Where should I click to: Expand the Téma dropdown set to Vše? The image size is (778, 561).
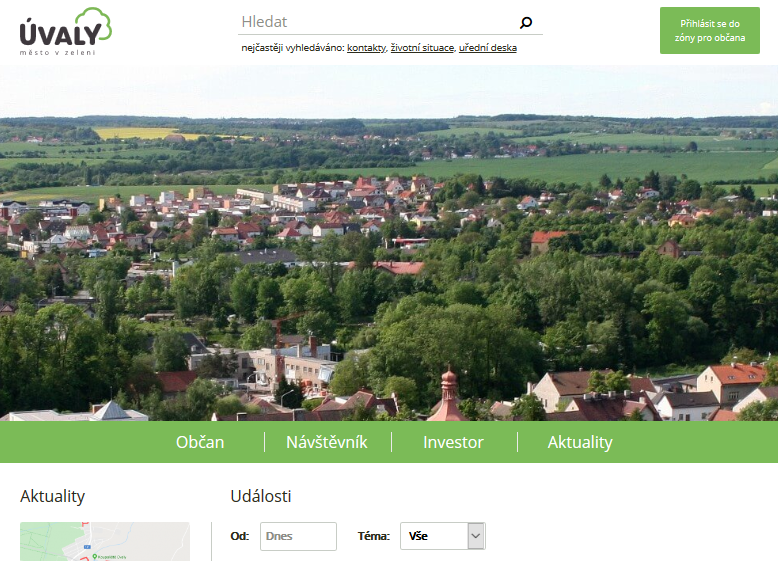pyautogui.click(x=442, y=536)
